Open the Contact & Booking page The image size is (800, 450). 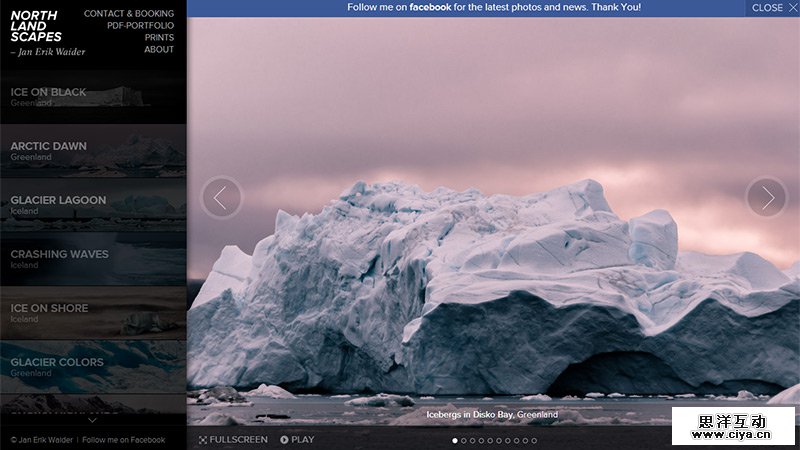pos(129,14)
